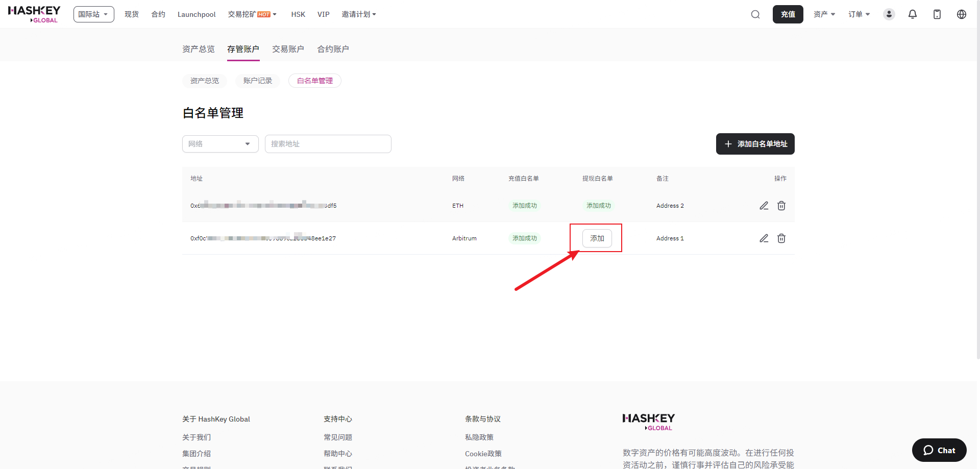This screenshot has height=469, width=980.
Task: Click Arbitrum row deposit 添加成功 badge
Action: [x=525, y=238]
